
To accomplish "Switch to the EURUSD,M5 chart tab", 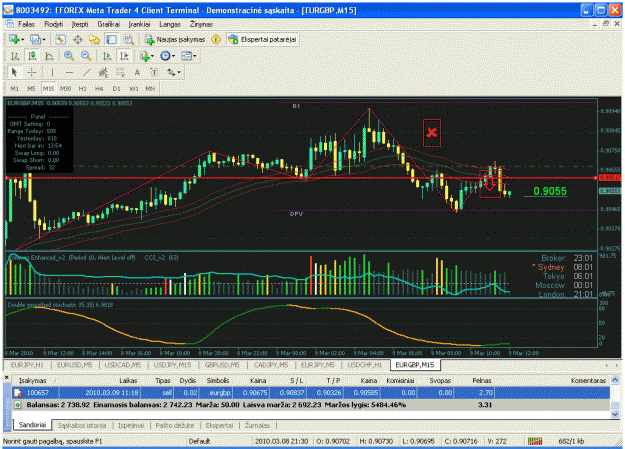I will tap(74, 365).
